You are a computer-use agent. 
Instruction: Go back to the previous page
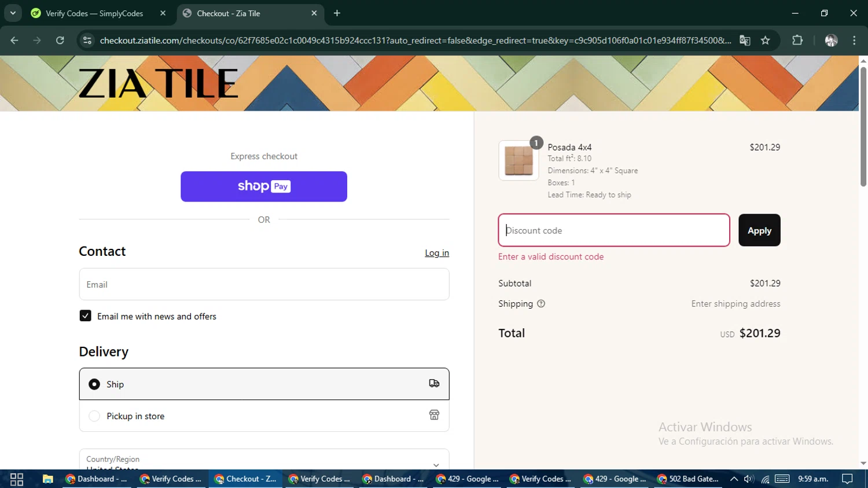point(14,41)
